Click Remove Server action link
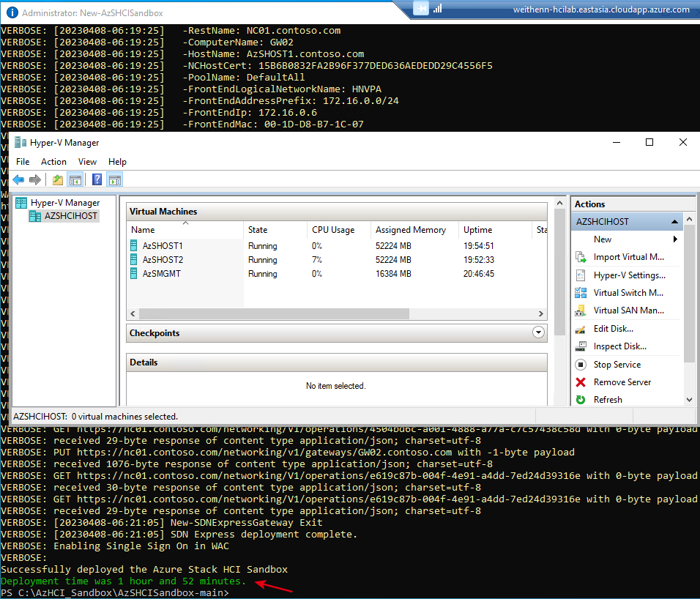Viewport: 700px width, 599px height. click(x=622, y=382)
